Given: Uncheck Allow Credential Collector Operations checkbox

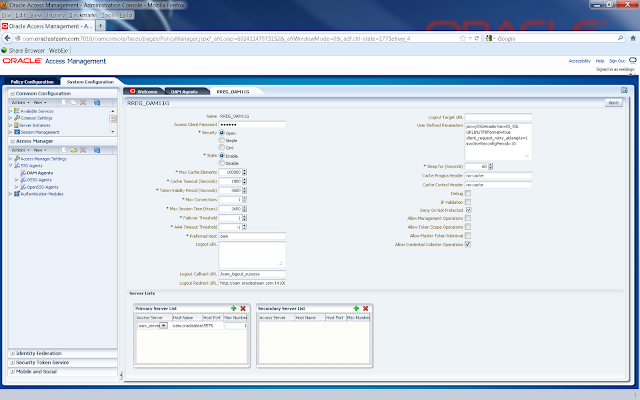Looking at the screenshot, I should [468, 244].
